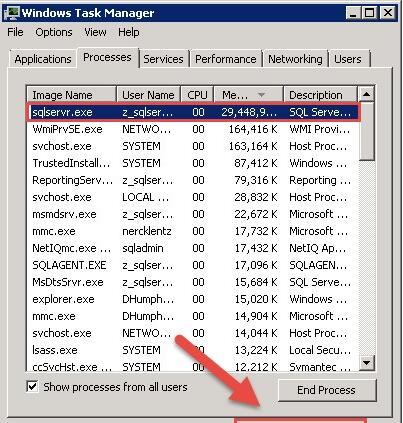Close the Windows Task Manager window
403x423 pixels.
[x=387, y=13]
